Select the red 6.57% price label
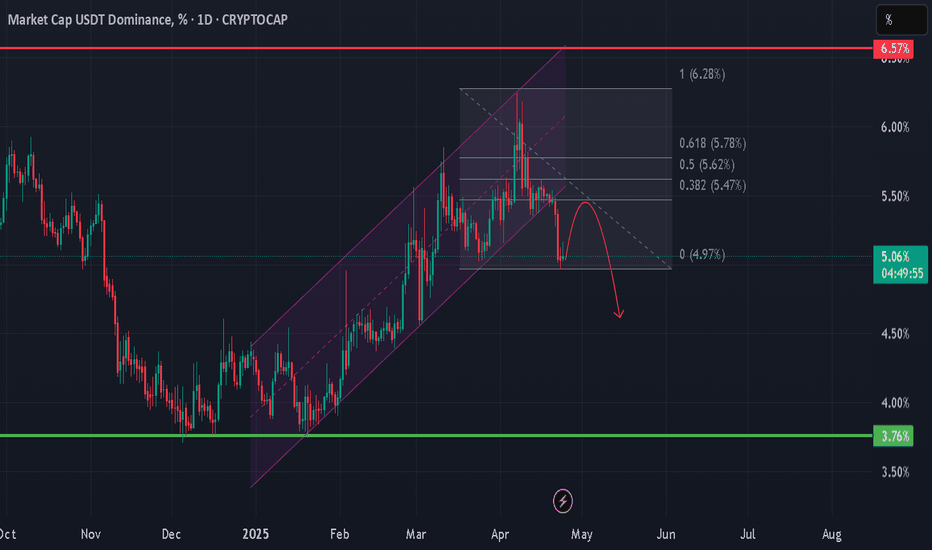 tap(893, 49)
